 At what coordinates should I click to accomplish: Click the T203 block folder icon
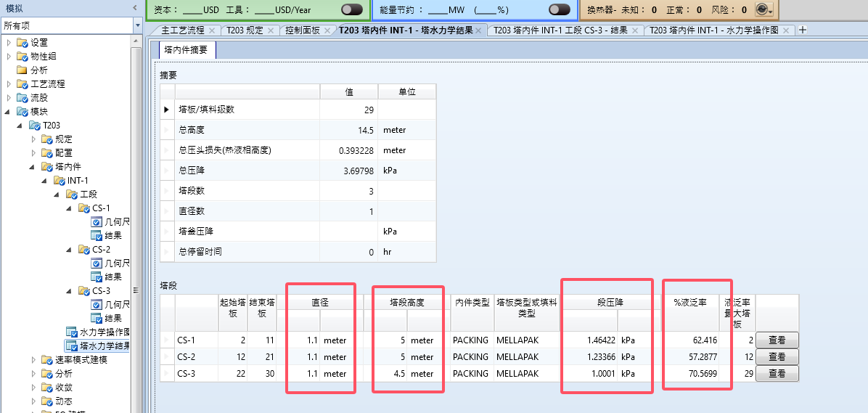pos(34,126)
